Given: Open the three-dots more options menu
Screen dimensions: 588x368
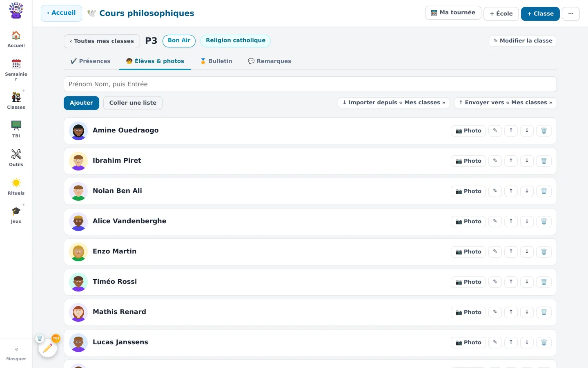Looking at the screenshot, I should [x=571, y=13].
